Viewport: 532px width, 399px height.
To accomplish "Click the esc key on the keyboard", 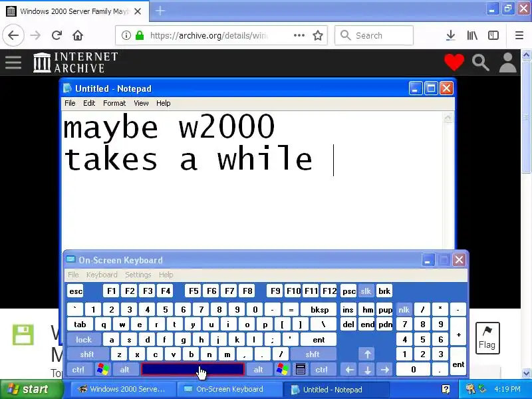I will point(75,291).
